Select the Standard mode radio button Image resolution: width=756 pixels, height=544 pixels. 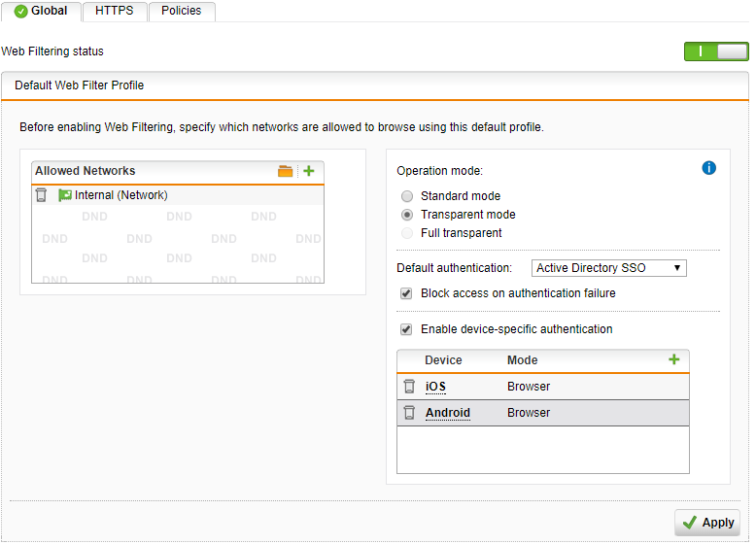pyautogui.click(x=407, y=196)
